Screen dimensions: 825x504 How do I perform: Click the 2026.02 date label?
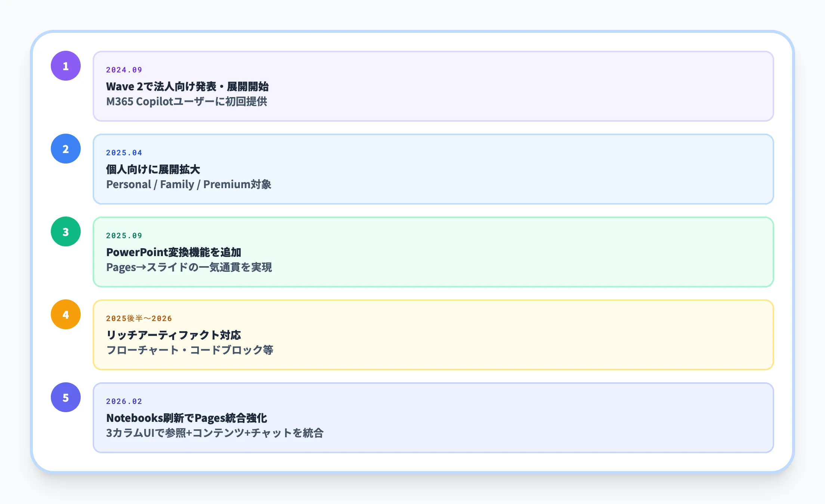coord(124,401)
